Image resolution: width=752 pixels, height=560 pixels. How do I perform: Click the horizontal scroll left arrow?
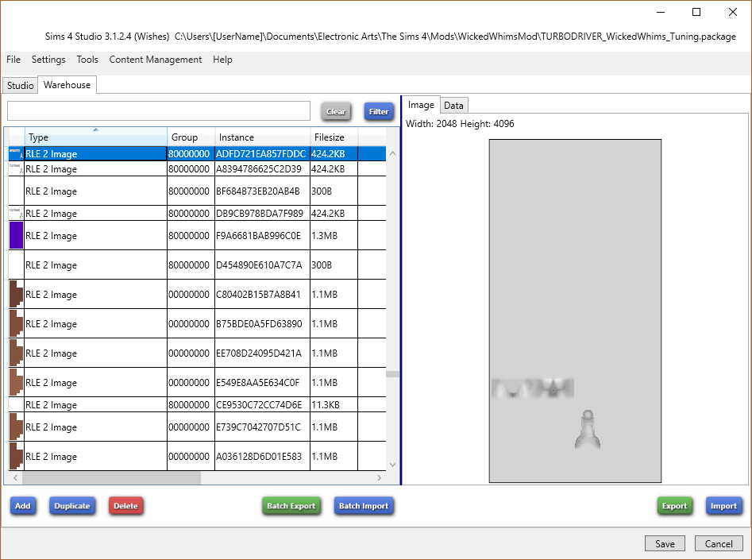(16, 478)
